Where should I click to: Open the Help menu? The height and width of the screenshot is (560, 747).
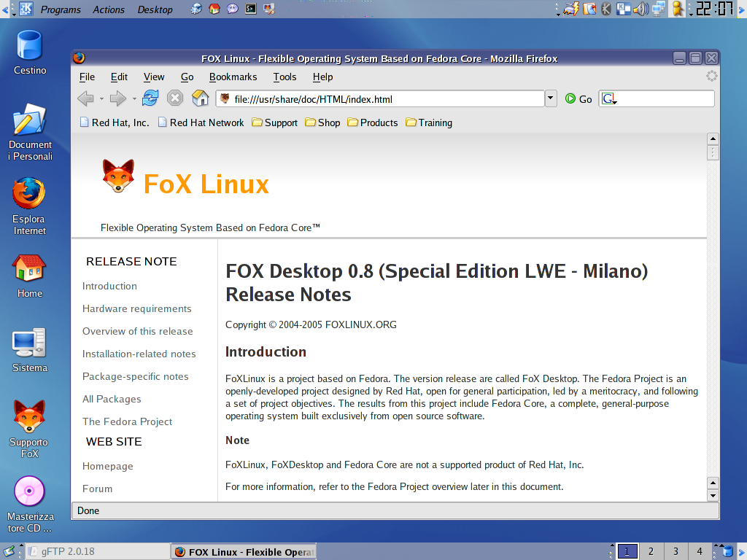[322, 77]
